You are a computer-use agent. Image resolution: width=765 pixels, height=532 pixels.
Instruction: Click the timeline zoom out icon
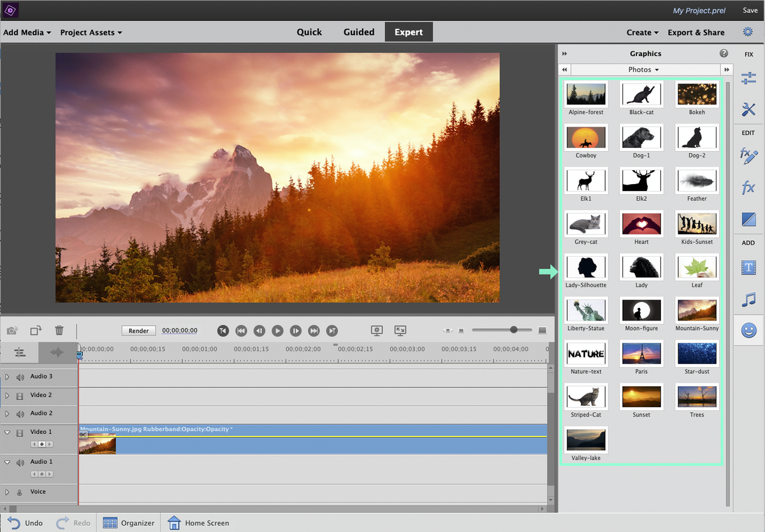click(x=462, y=330)
